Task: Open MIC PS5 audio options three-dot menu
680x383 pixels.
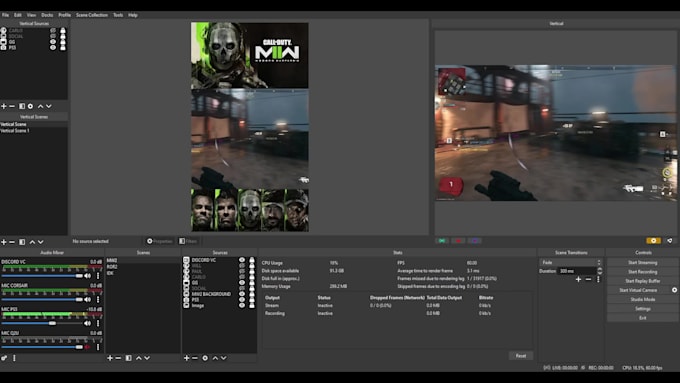Action: point(98,324)
